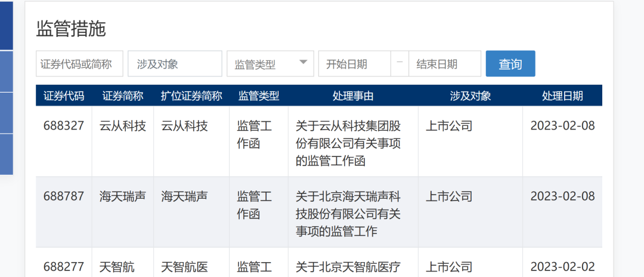Click 上市公司 in the 海天瑞声 row
The image size is (644, 277).
[449, 196]
